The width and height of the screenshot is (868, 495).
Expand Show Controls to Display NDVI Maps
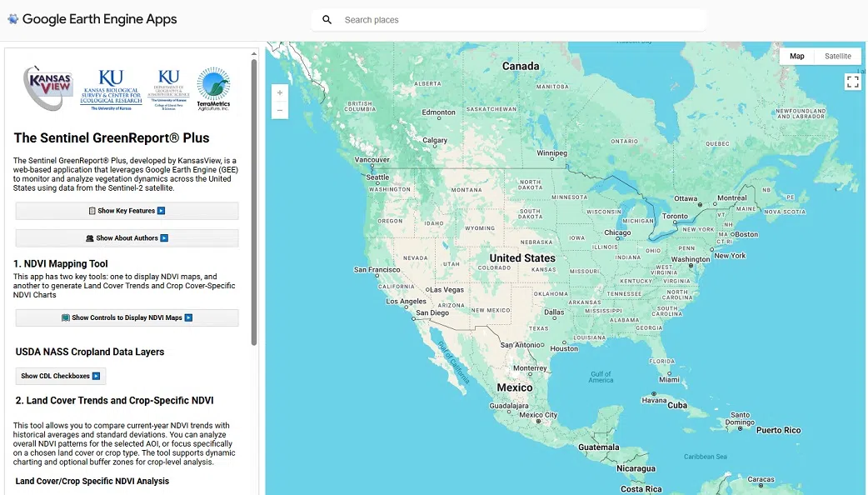tap(127, 317)
